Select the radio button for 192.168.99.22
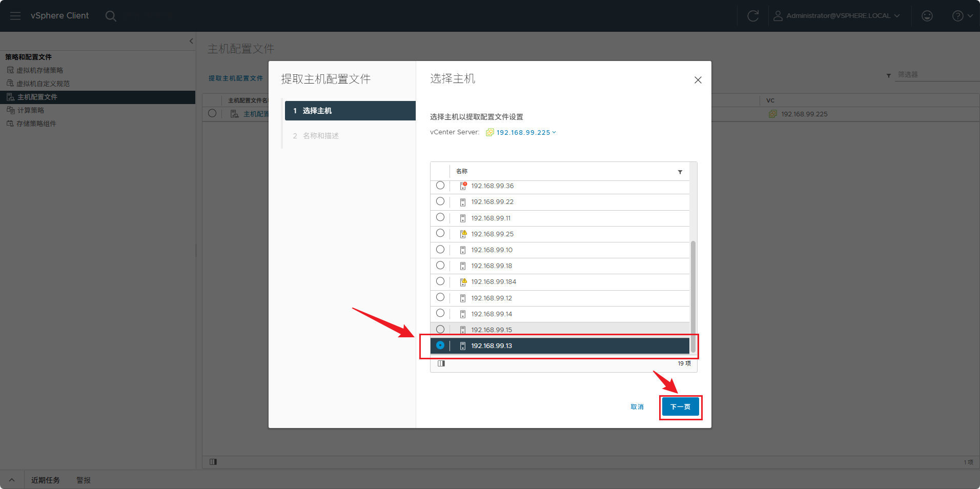This screenshot has width=980, height=489. pos(440,201)
